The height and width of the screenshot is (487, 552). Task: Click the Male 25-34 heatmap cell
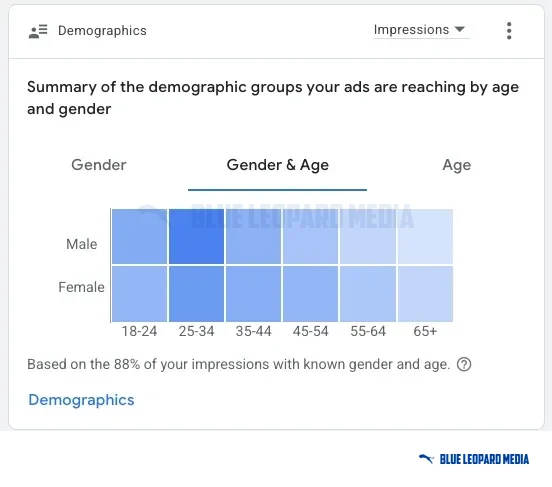(x=196, y=236)
